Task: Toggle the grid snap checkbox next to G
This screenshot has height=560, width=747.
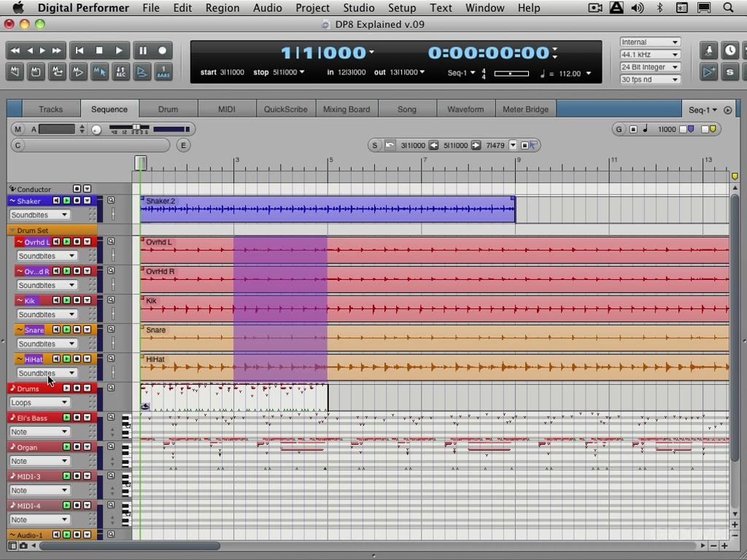Action: coord(633,129)
